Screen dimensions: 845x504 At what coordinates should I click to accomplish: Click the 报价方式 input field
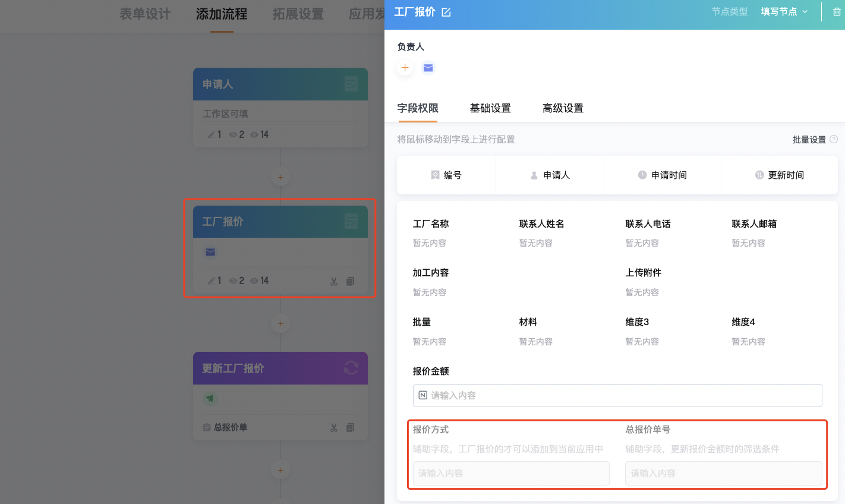(x=511, y=473)
